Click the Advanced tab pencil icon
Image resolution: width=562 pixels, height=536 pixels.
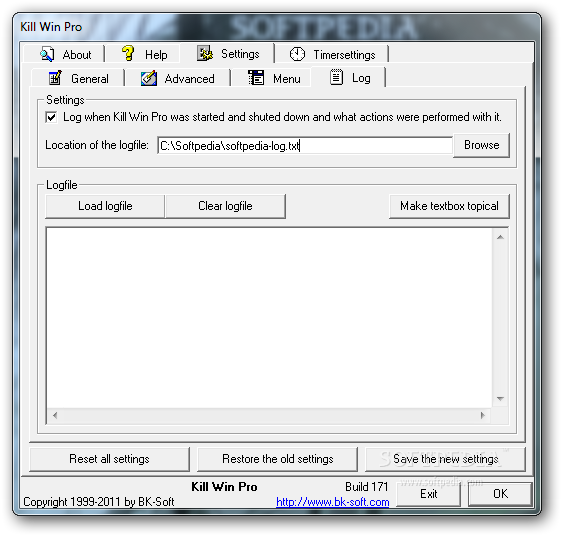coord(149,78)
